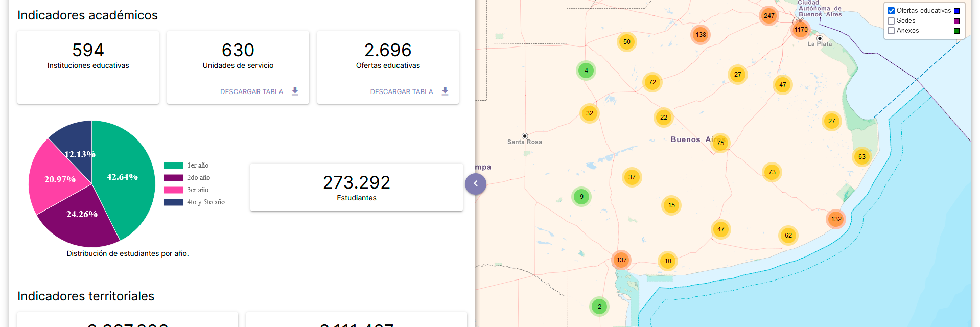Click the green 1er año legend swatch
The height and width of the screenshot is (327, 980).
pos(173,166)
